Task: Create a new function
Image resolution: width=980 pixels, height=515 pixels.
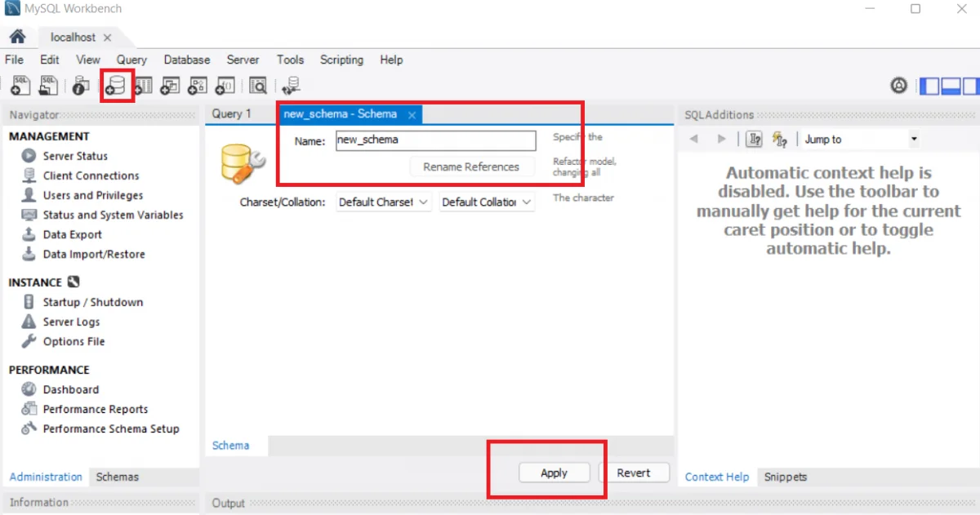Action: click(225, 85)
